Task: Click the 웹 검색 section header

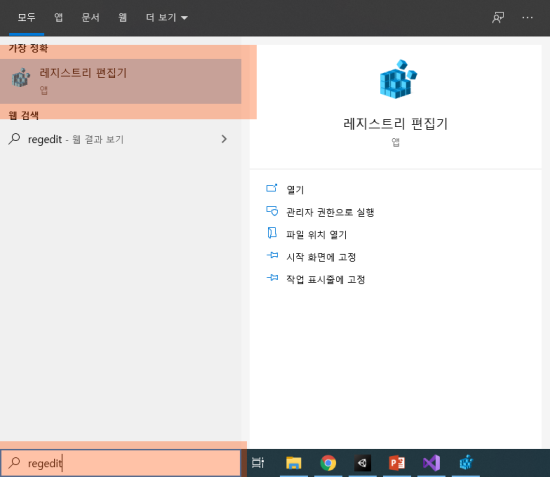Action: tap(23, 115)
